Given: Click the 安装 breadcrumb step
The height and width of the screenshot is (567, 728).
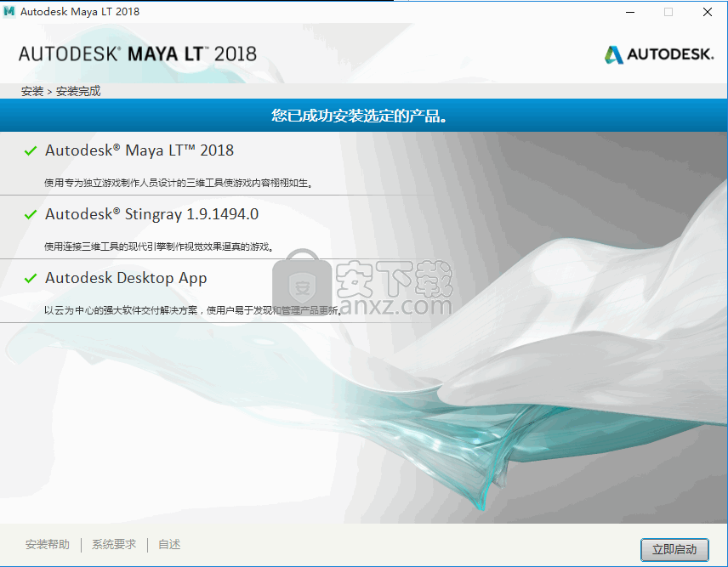Looking at the screenshot, I should [32, 92].
